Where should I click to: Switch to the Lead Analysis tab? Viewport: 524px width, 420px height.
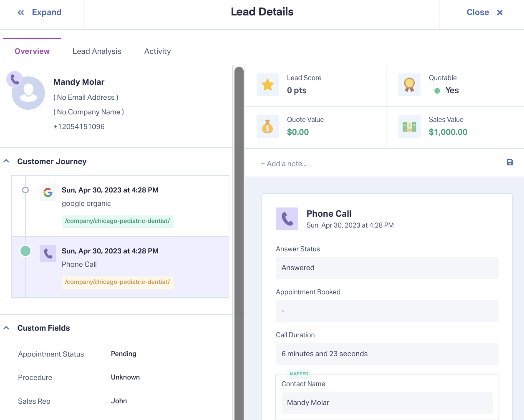pos(97,51)
